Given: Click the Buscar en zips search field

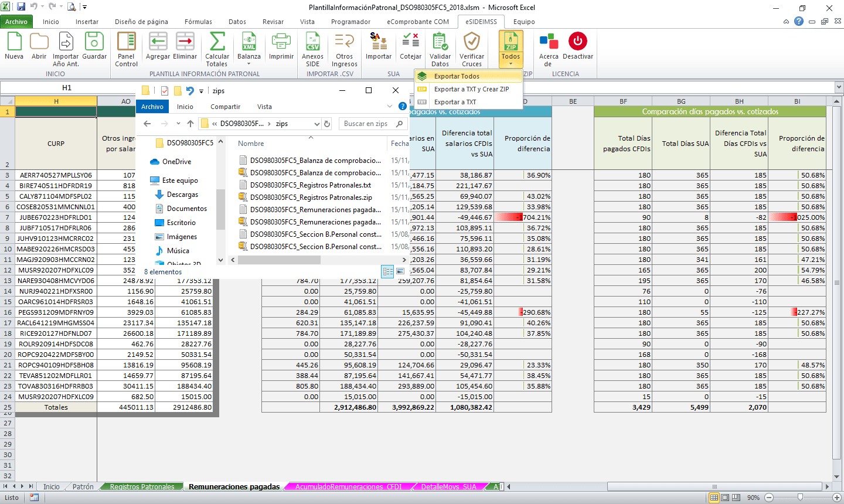Looking at the screenshot, I should [x=372, y=124].
